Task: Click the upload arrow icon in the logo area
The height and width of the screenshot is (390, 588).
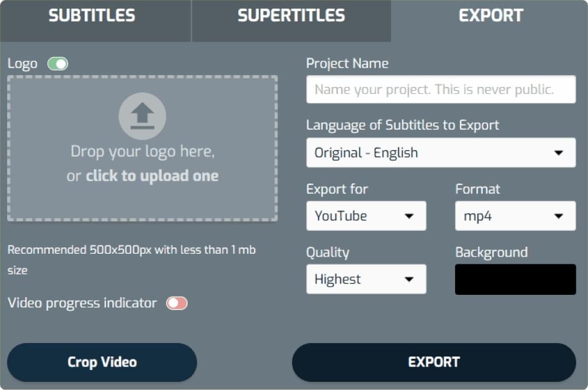Action: coord(142,116)
